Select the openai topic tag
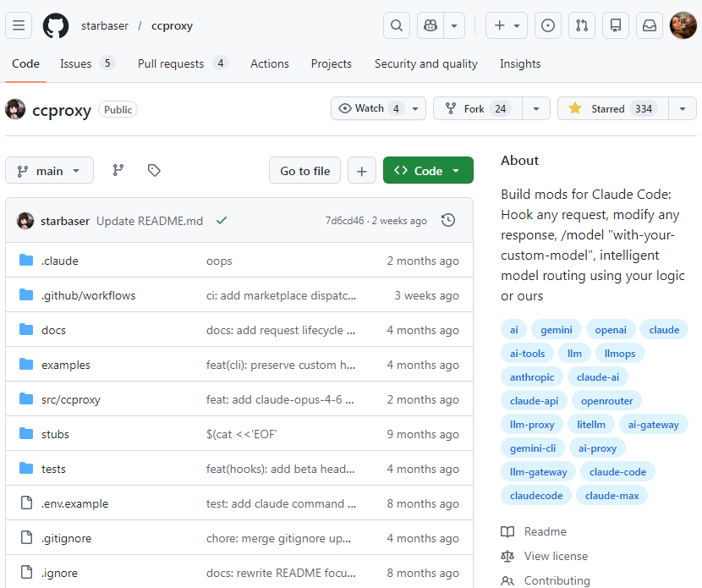Screen dimensions: 702x588 610,330
